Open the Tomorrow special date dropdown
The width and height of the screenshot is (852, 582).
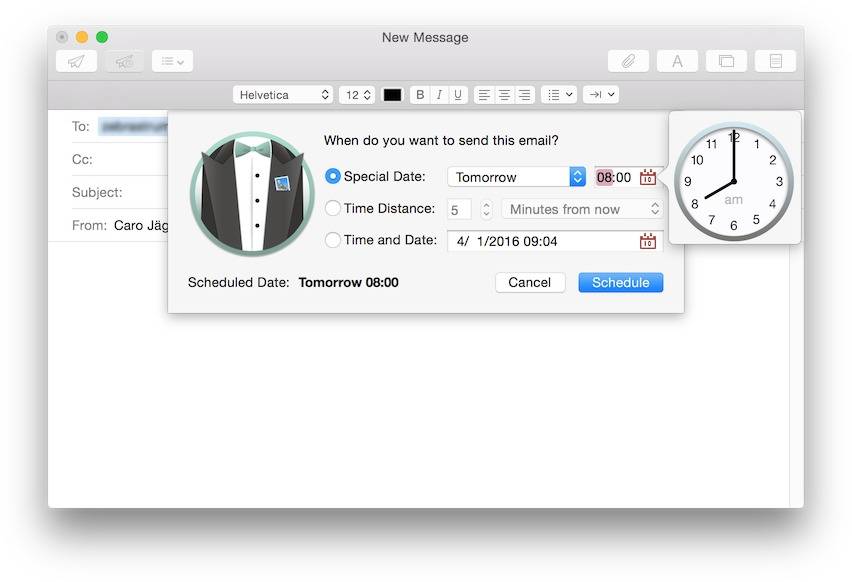click(516, 177)
